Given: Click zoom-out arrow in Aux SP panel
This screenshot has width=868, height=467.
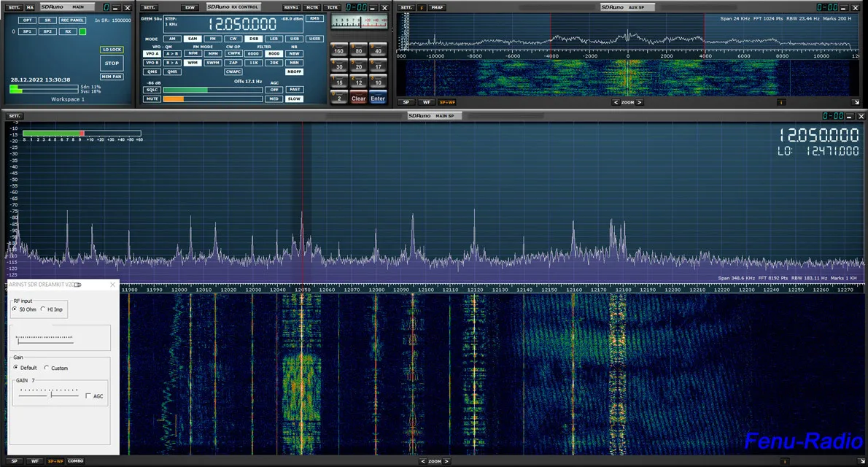Looking at the screenshot, I should click(615, 103).
